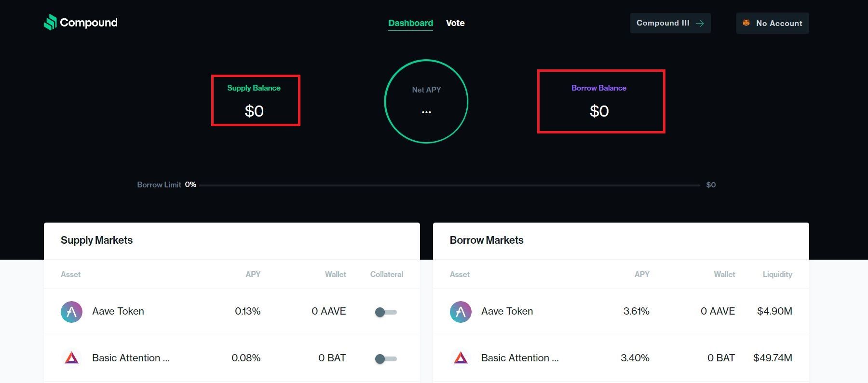The height and width of the screenshot is (383, 868).
Task: Click Wallet column header in Supply Markets
Action: tap(336, 274)
